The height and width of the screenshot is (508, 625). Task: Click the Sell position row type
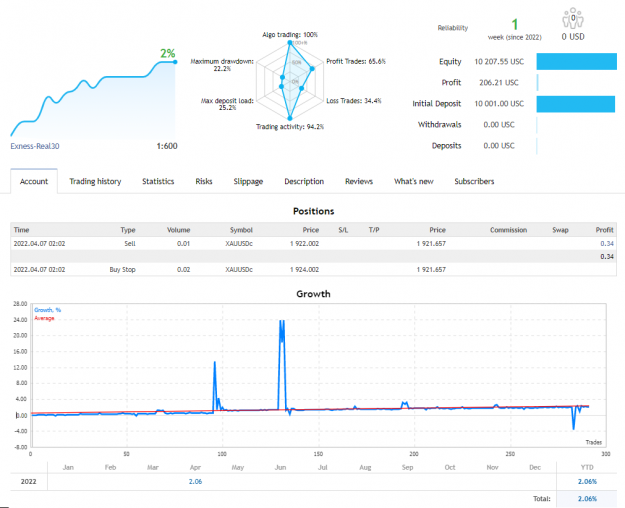pyautogui.click(x=130, y=244)
